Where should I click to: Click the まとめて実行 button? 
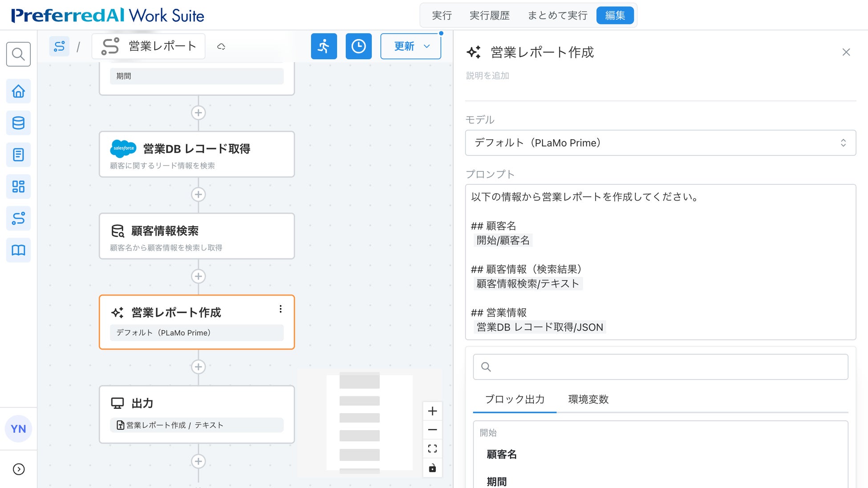click(557, 16)
